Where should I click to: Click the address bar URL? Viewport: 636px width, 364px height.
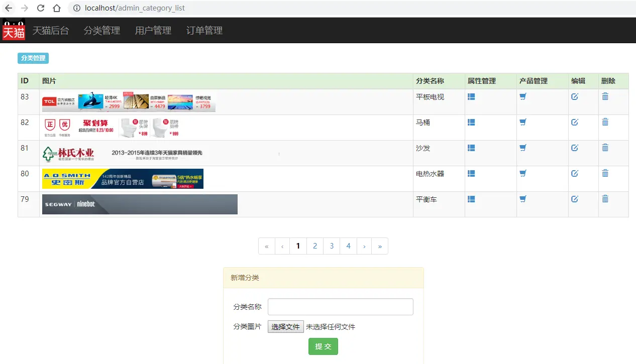(x=135, y=8)
